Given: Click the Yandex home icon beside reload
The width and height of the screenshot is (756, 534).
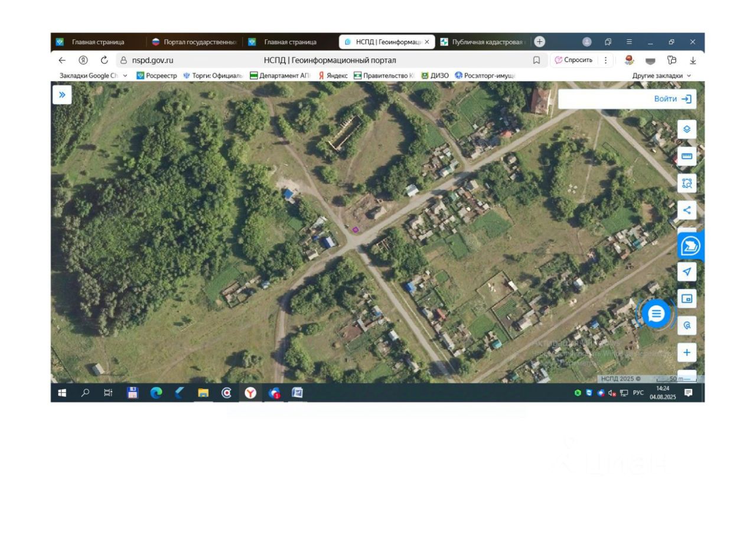Looking at the screenshot, I should [x=83, y=60].
